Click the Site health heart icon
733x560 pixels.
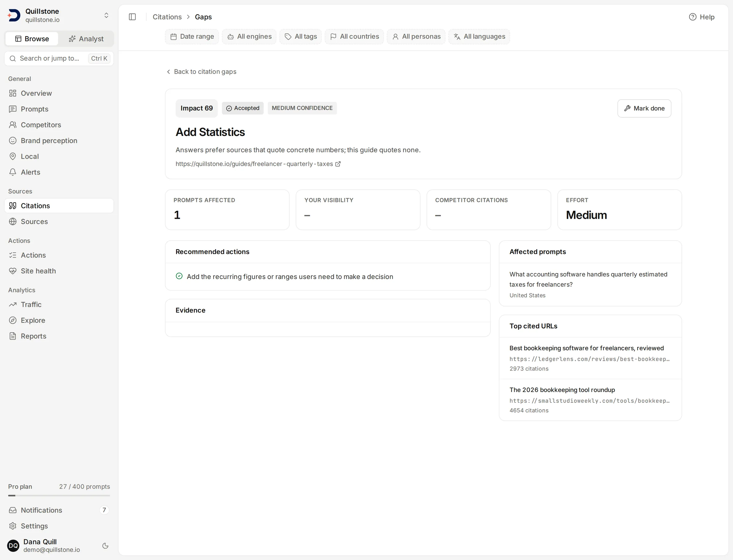(x=13, y=271)
